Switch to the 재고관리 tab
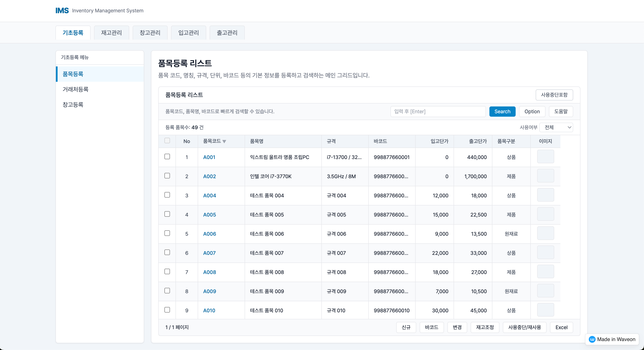This screenshot has height=350, width=644. click(111, 32)
